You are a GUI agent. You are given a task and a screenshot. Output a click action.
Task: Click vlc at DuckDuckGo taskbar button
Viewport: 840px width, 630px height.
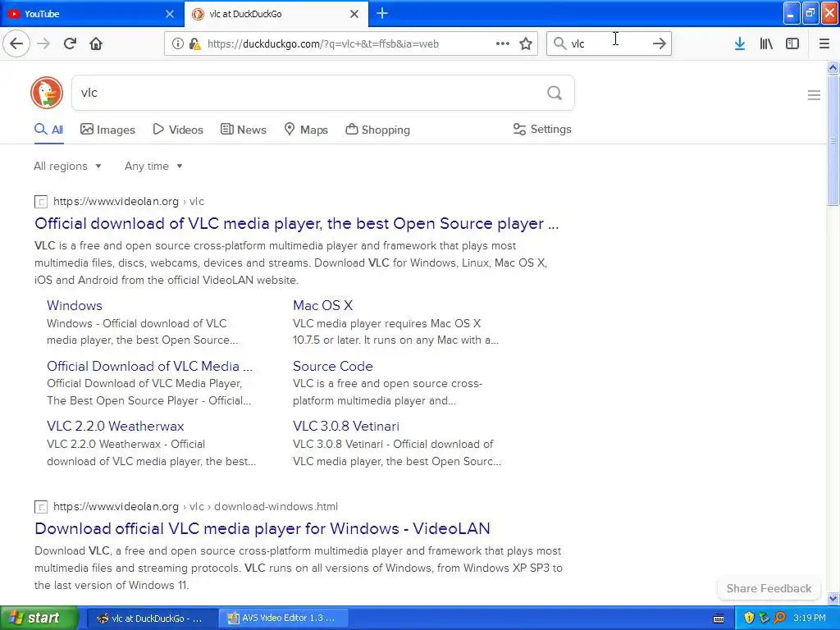(x=152, y=619)
